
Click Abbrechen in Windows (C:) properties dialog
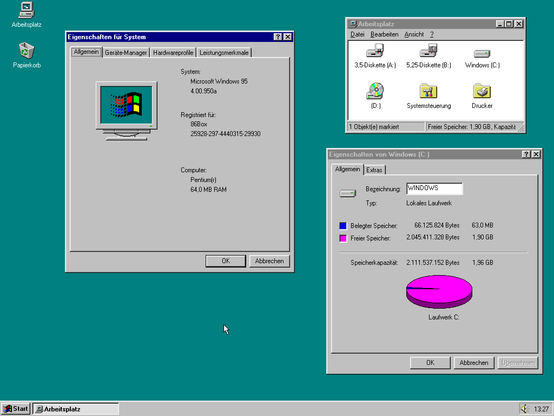tap(473, 363)
